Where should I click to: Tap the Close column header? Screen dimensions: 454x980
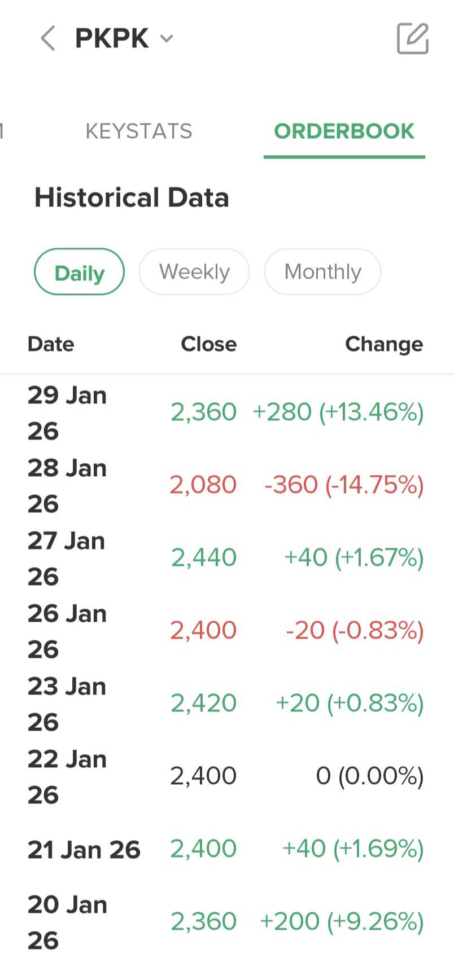point(208,344)
